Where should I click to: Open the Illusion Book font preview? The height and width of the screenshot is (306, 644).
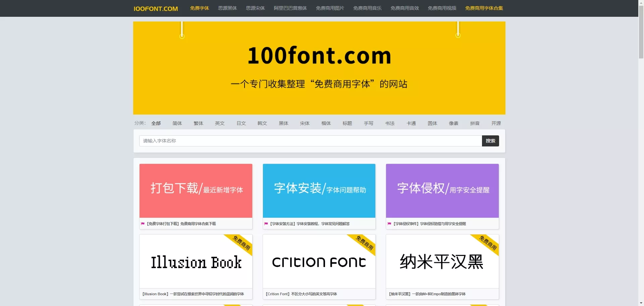(x=196, y=261)
